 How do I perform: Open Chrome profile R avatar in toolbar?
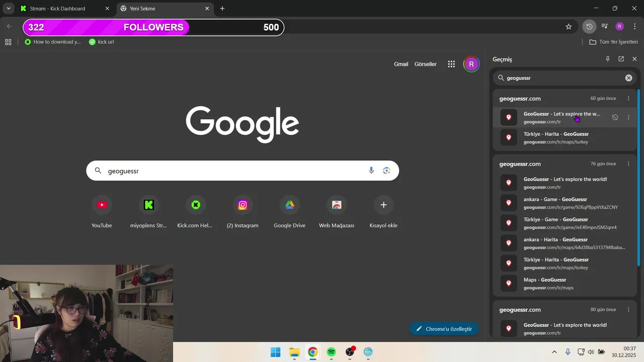(x=620, y=27)
